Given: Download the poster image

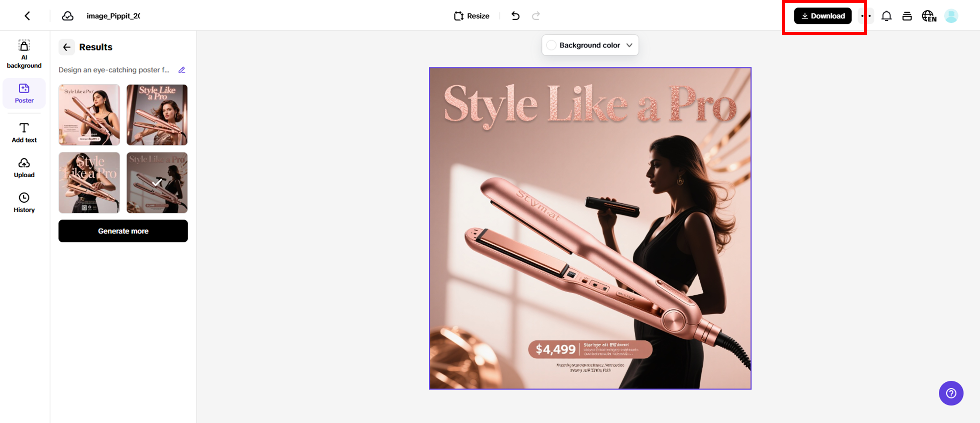Looking at the screenshot, I should tap(823, 16).
